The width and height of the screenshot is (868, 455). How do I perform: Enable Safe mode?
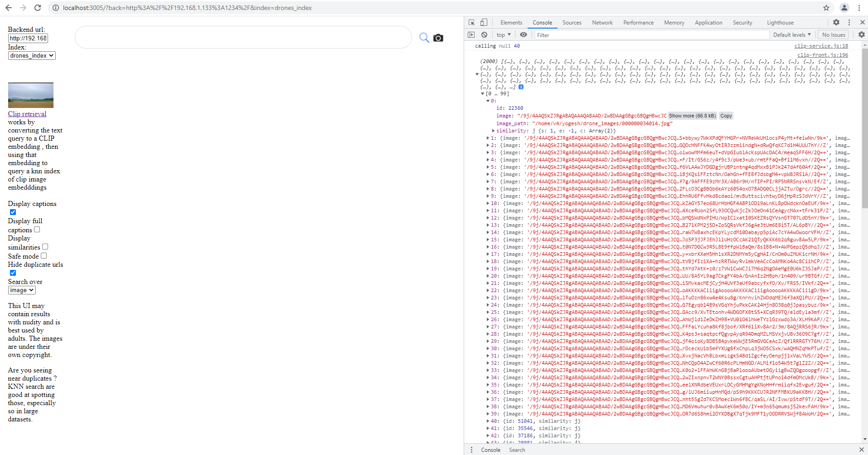(44, 255)
